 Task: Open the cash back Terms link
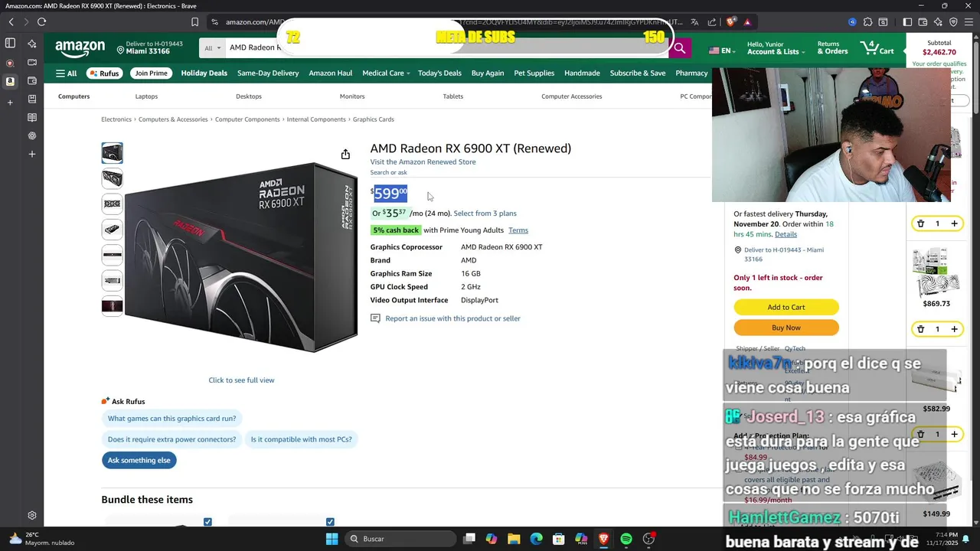pos(518,230)
